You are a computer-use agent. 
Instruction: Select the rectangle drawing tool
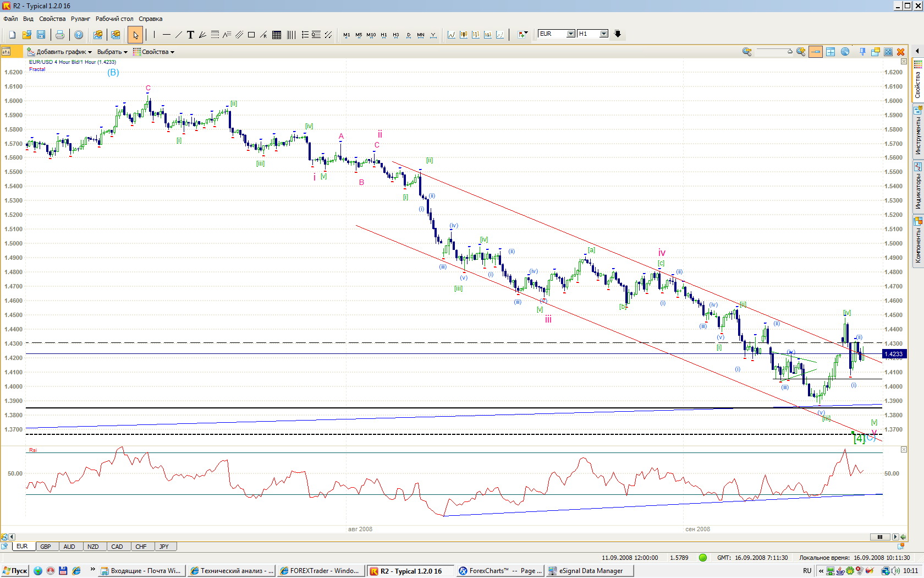pos(251,35)
